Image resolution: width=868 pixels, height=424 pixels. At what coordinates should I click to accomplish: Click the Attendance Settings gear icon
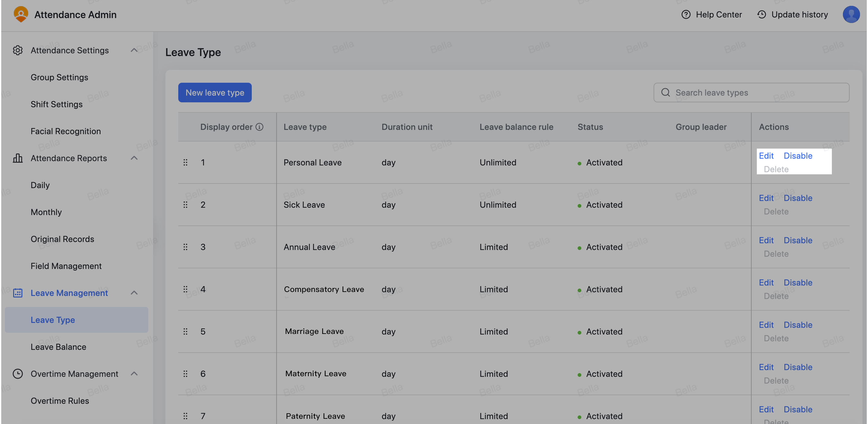[18, 50]
